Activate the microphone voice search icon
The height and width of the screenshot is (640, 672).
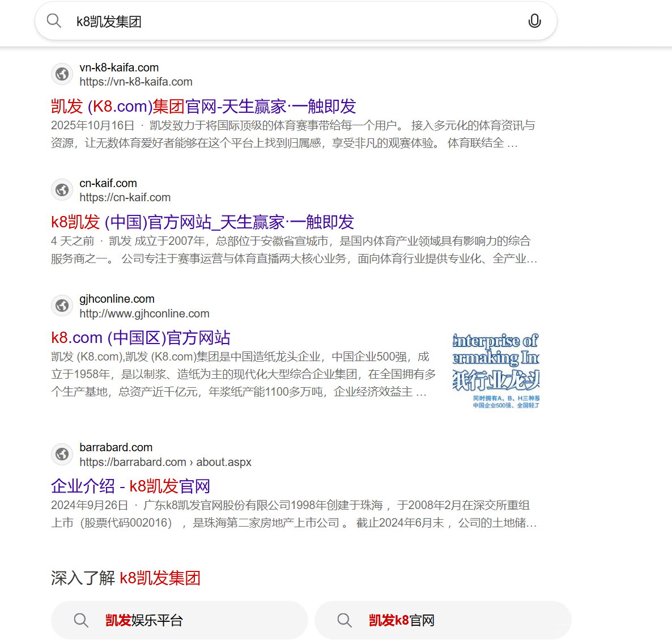[534, 20]
